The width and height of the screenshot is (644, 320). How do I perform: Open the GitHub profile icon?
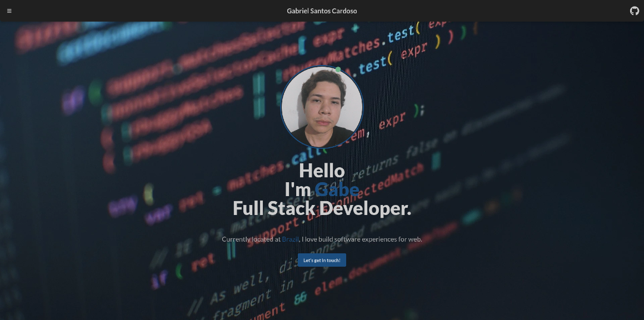tap(634, 11)
